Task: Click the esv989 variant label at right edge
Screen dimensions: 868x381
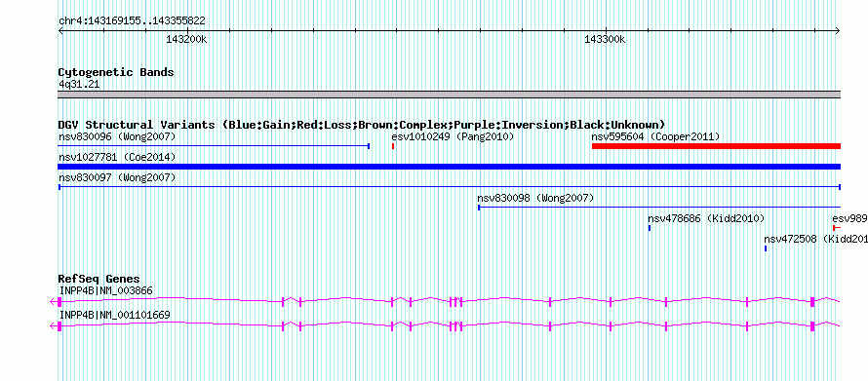Action: click(849, 218)
